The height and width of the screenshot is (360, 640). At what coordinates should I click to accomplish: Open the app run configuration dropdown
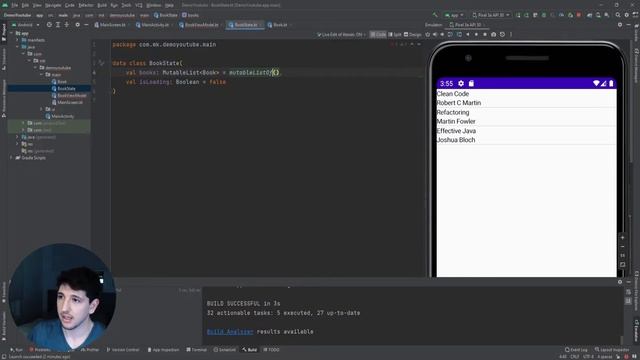454,15
